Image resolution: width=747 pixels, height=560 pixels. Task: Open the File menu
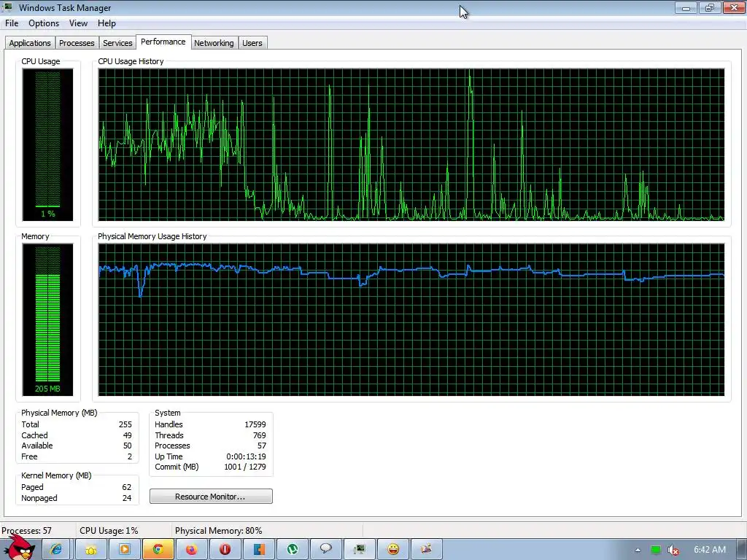coord(12,23)
